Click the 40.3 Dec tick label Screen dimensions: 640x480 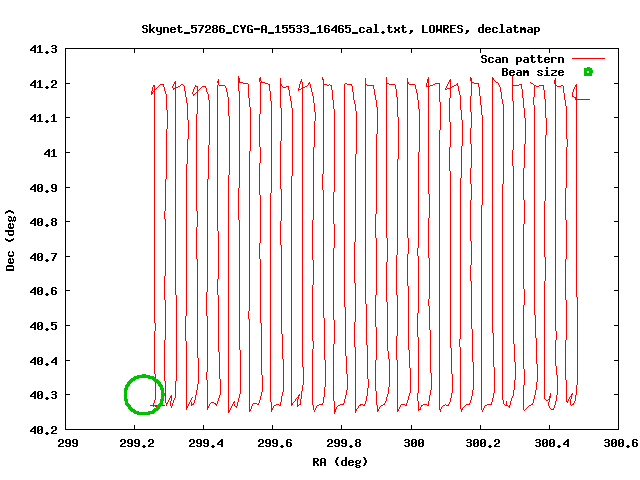point(44,395)
